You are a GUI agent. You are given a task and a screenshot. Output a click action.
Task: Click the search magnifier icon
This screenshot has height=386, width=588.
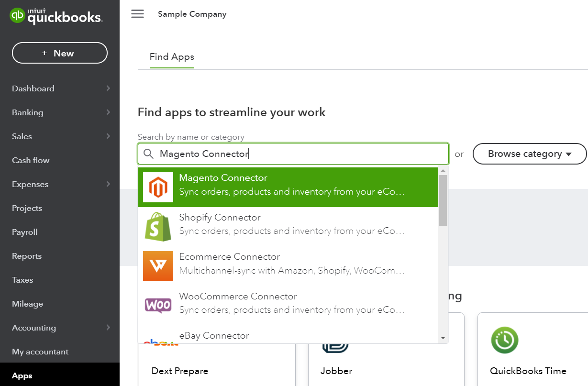point(148,154)
